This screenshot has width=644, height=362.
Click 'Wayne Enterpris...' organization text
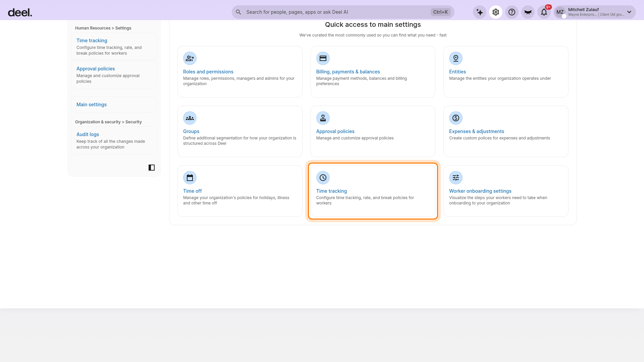[582, 15]
